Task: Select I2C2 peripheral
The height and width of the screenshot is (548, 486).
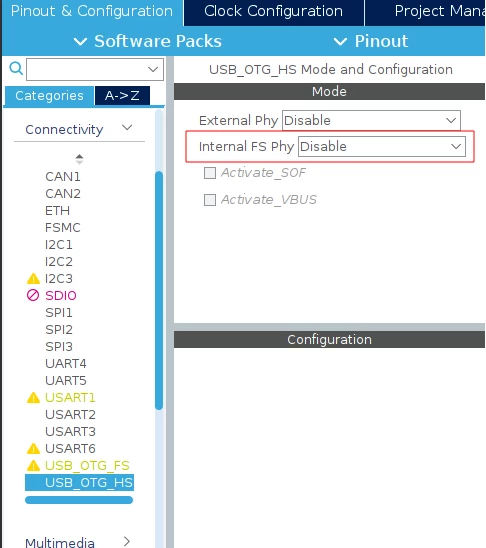Action: point(59,261)
